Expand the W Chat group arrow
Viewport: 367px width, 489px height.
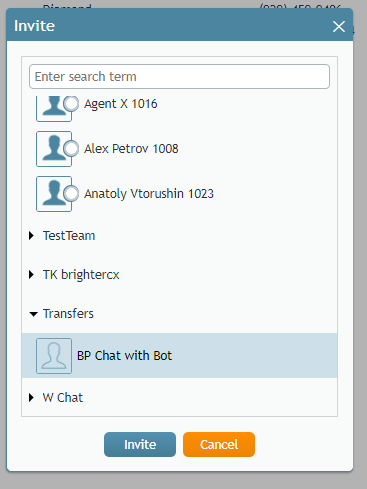pos(32,397)
